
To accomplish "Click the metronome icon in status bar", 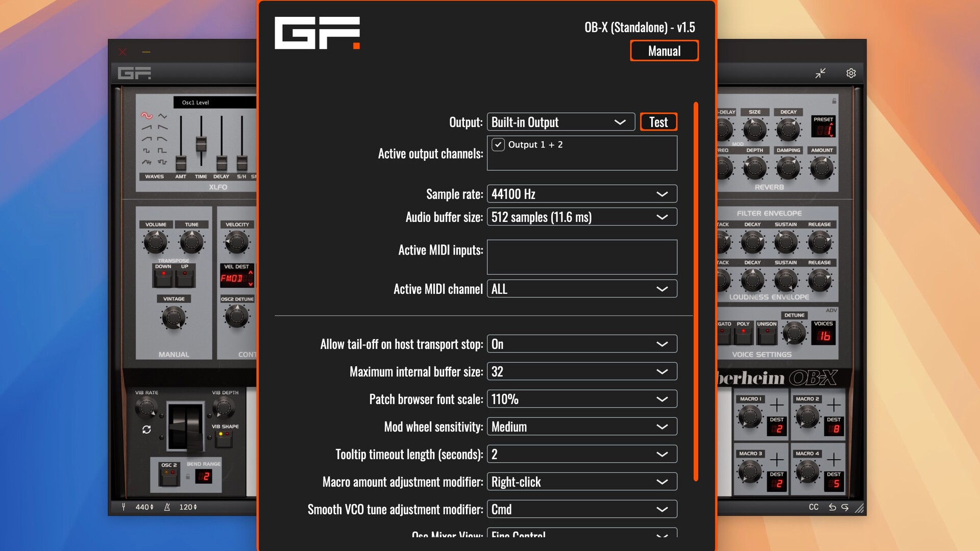I will pos(167,507).
